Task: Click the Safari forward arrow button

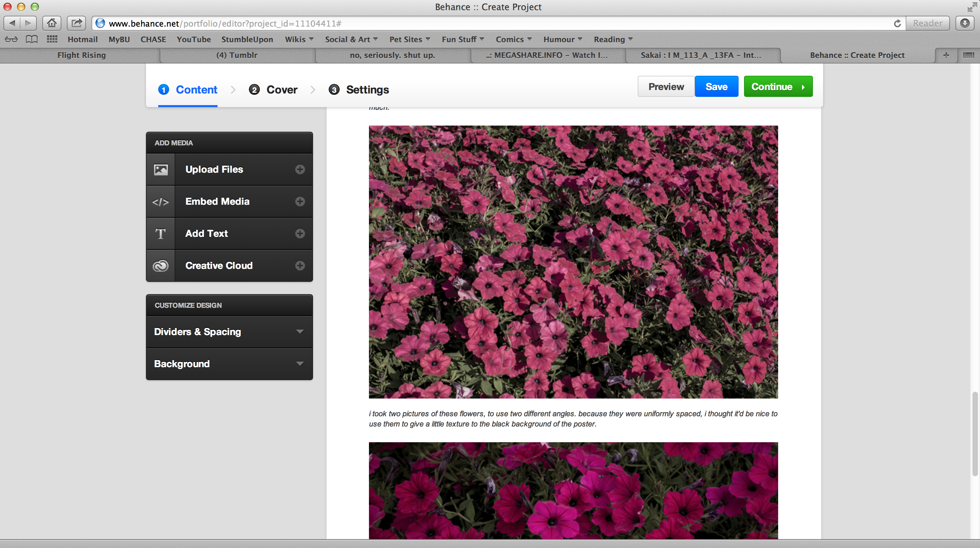Action: tap(28, 23)
